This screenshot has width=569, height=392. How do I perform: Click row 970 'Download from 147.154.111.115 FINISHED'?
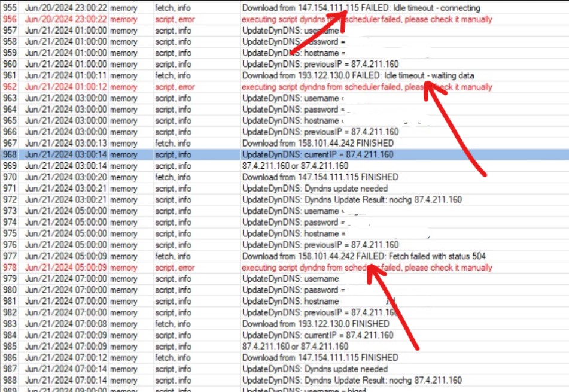pos(320,177)
